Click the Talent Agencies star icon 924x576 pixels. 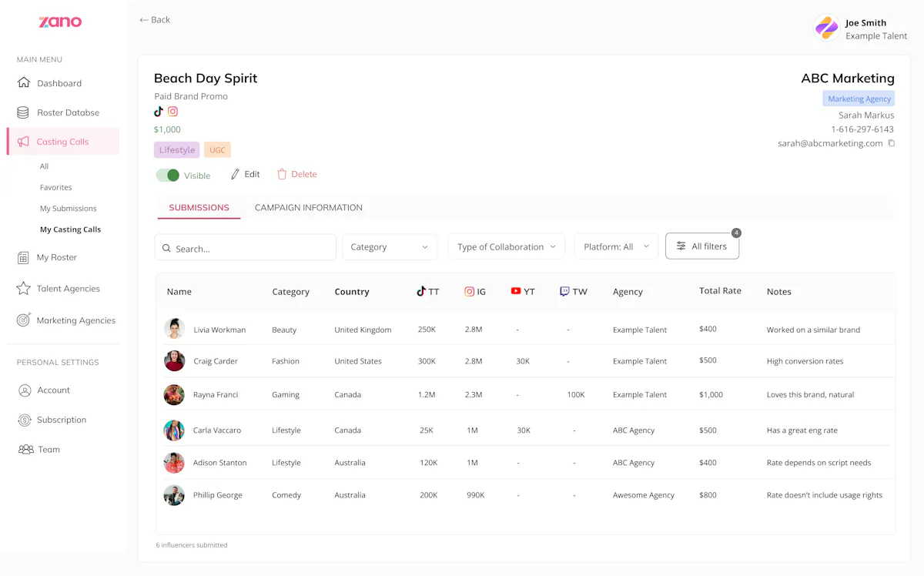point(23,289)
